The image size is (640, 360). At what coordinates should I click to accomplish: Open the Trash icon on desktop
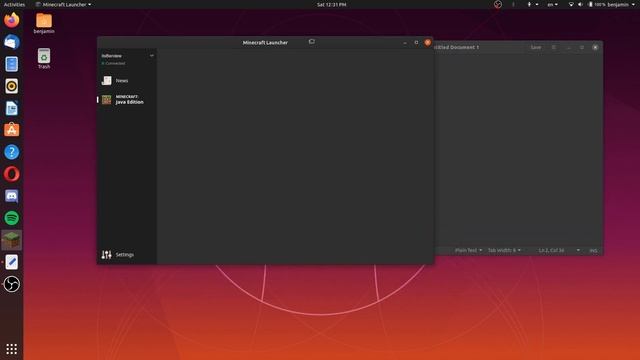44,58
